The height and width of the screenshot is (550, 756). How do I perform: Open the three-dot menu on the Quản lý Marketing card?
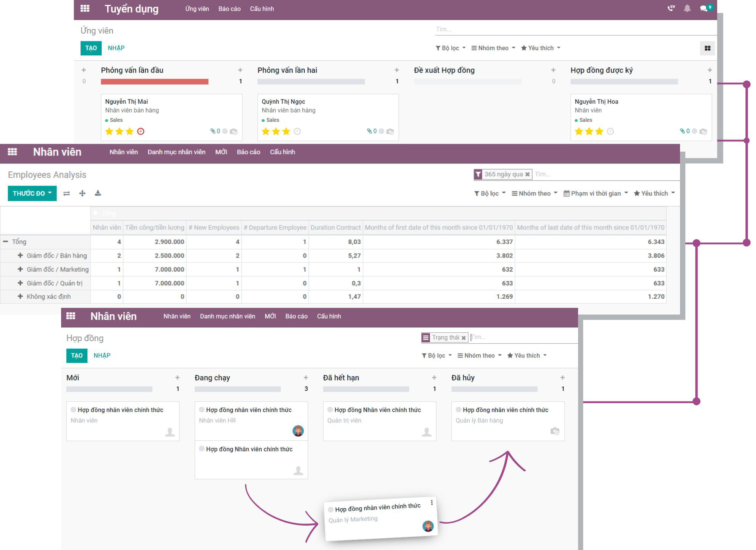pos(431,503)
